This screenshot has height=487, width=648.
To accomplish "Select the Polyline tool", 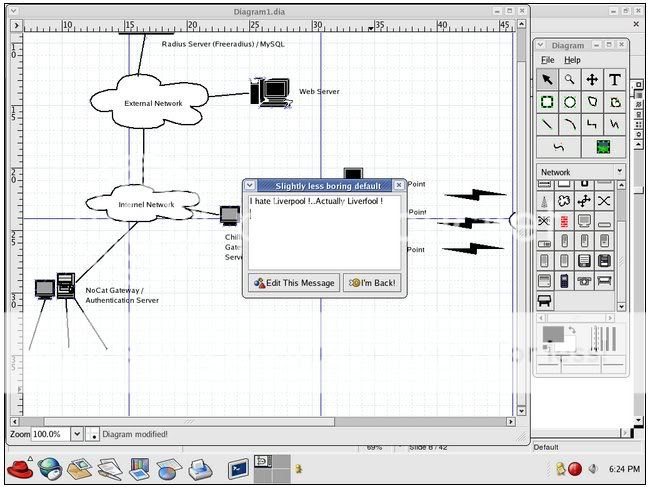I will [615, 124].
